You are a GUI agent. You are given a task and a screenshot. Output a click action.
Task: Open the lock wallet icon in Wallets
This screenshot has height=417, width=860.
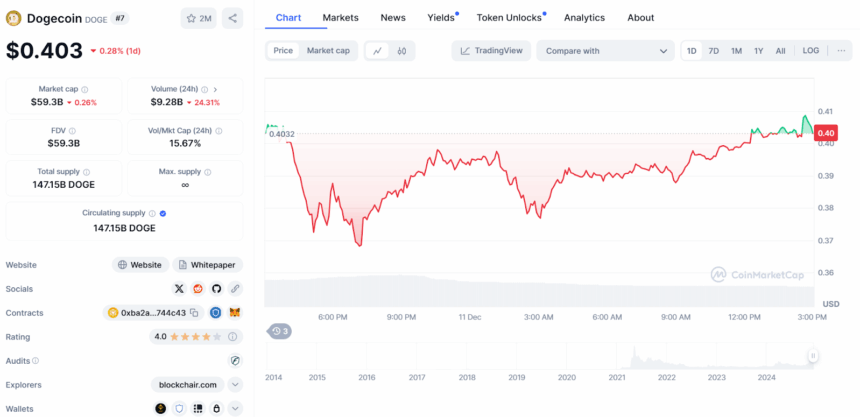[x=217, y=409]
